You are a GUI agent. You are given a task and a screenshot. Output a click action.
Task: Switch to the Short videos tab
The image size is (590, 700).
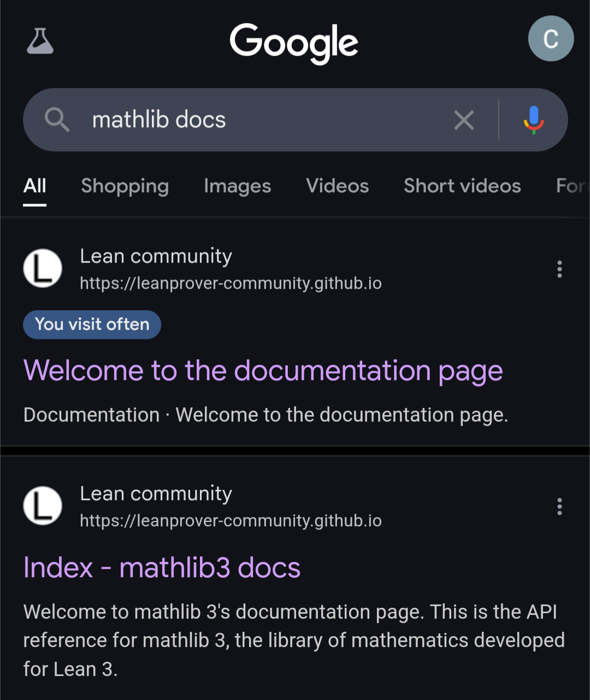[462, 186]
